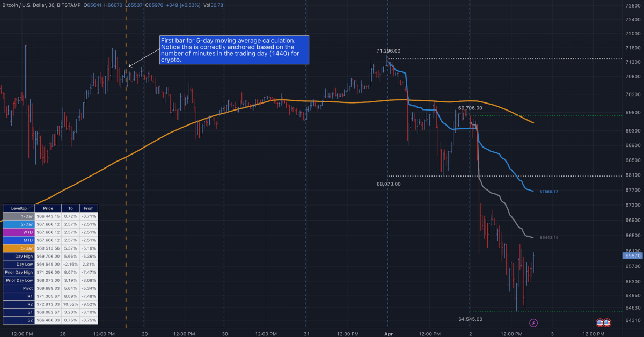Click the purple lightning bolt event icon
Image resolution: width=644 pixels, height=337 pixels.
coord(533,323)
